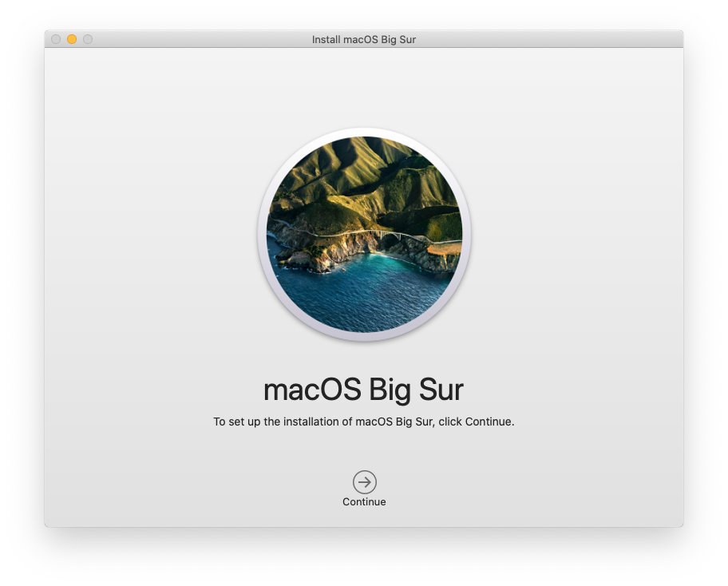Image resolution: width=728 pixels, height=586 pixels.
Task: Click the circled arrow Continue icon
Action: pyautogui.click(x=365, y=482)
